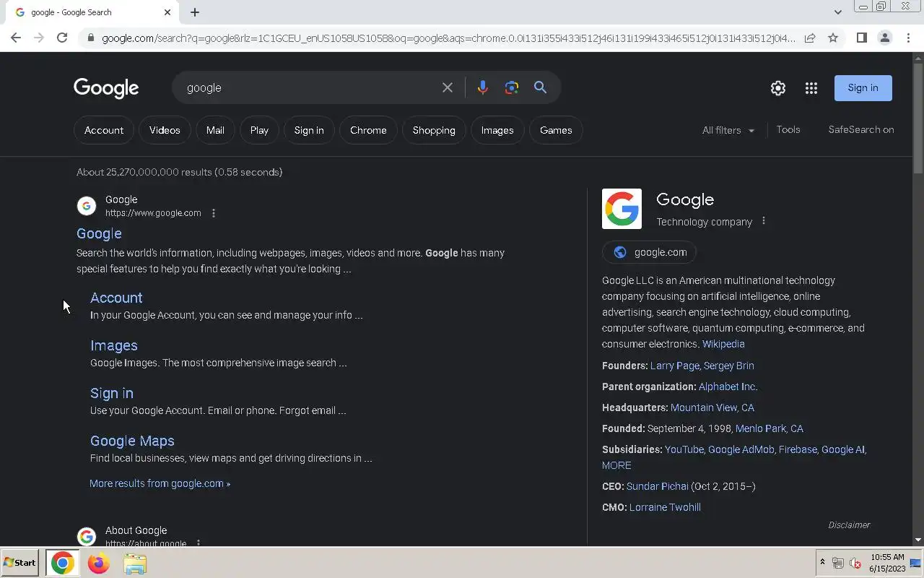This screenshot has height=578, width=924.
Task: Open options beside google.com result URL
Action: [x=213, y=213]
